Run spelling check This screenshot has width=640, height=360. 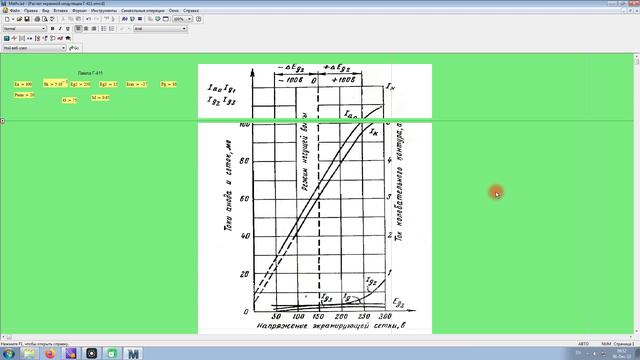(x=52, y=19)
